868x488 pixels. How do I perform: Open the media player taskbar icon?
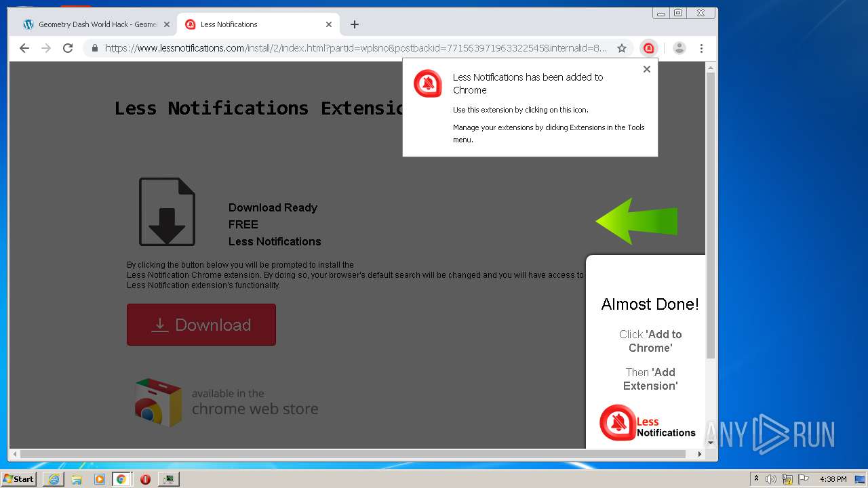pos(100,479)
